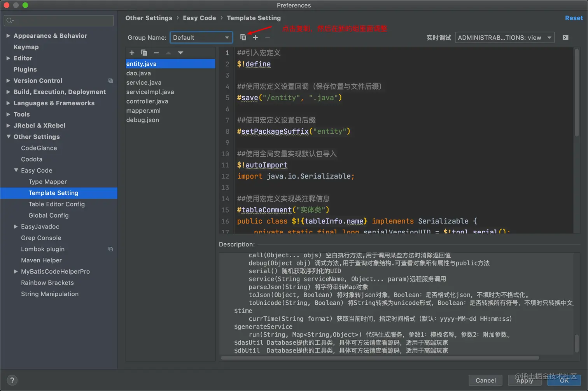Select service.java template
Screen dimensions: 588x391
[170, 82]
